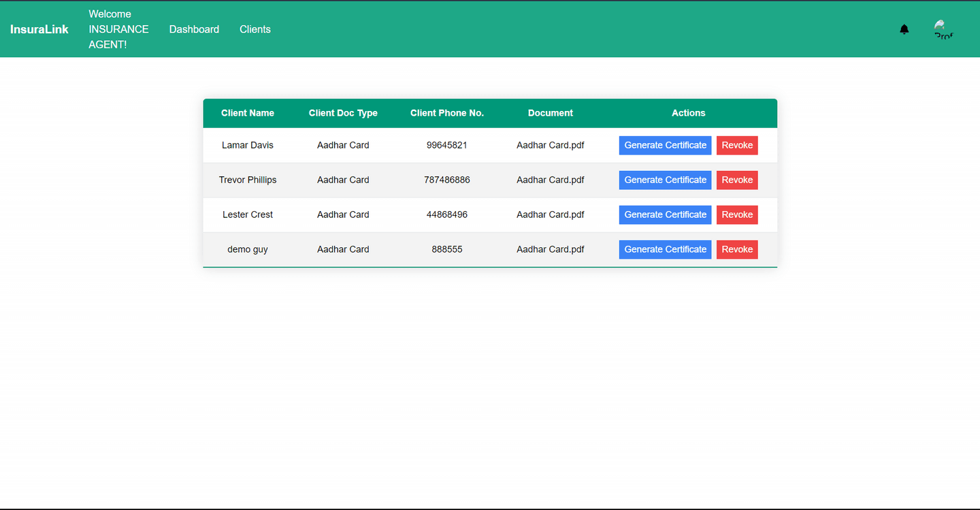The image size is (980, 510).
Task: Open Lamar Davis's Aadhar Card.pdf document
Action: pyautogui.click(x=551, y=145)
